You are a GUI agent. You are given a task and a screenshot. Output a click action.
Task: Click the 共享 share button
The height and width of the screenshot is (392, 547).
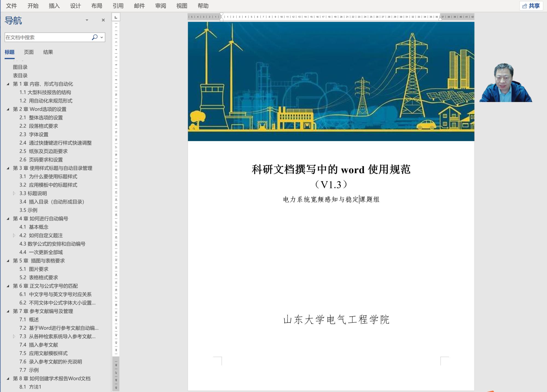(x=531, y=6)
